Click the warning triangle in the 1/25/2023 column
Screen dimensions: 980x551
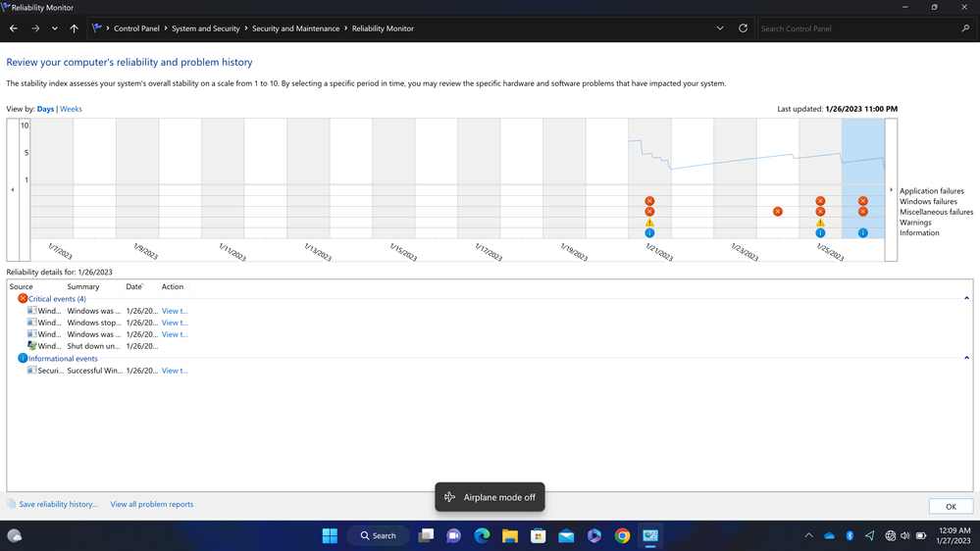point(820,223)
